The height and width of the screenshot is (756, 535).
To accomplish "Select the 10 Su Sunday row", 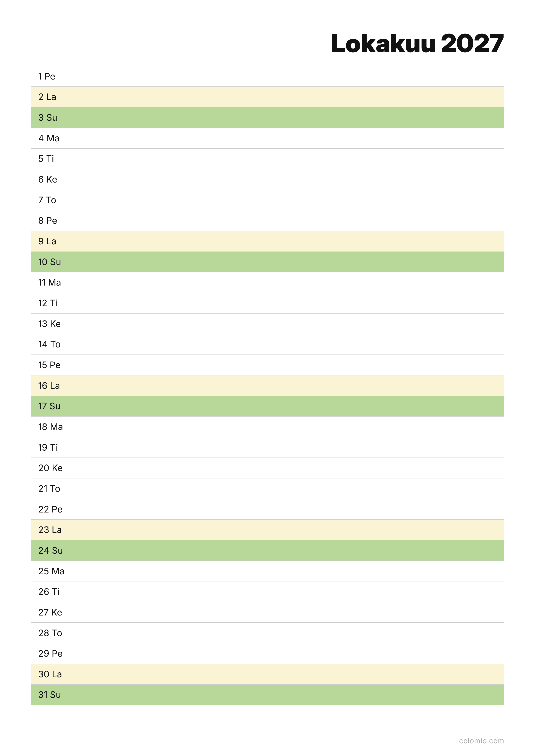I will (267, 262).
